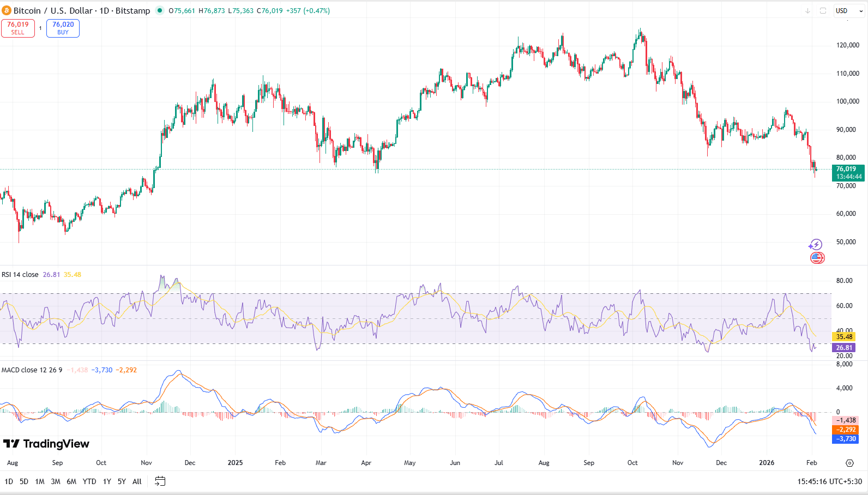
Task: Click the Bitcoin symbol logo icon
Action: [x=7, y=11]
